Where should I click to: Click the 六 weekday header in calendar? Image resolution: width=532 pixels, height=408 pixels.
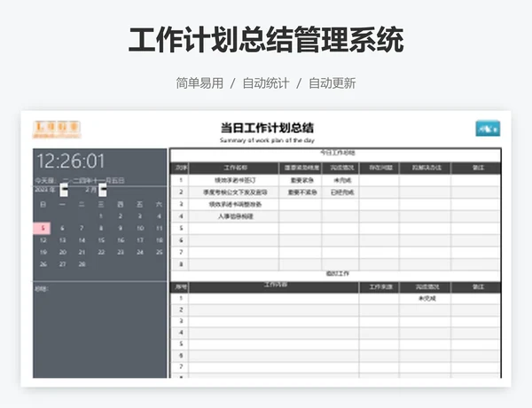tap(159, 204)
